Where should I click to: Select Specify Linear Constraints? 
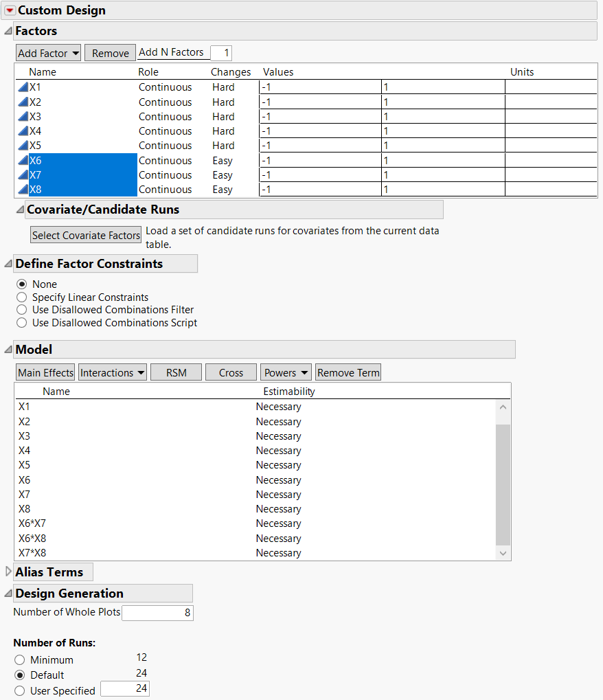[21, 297]
